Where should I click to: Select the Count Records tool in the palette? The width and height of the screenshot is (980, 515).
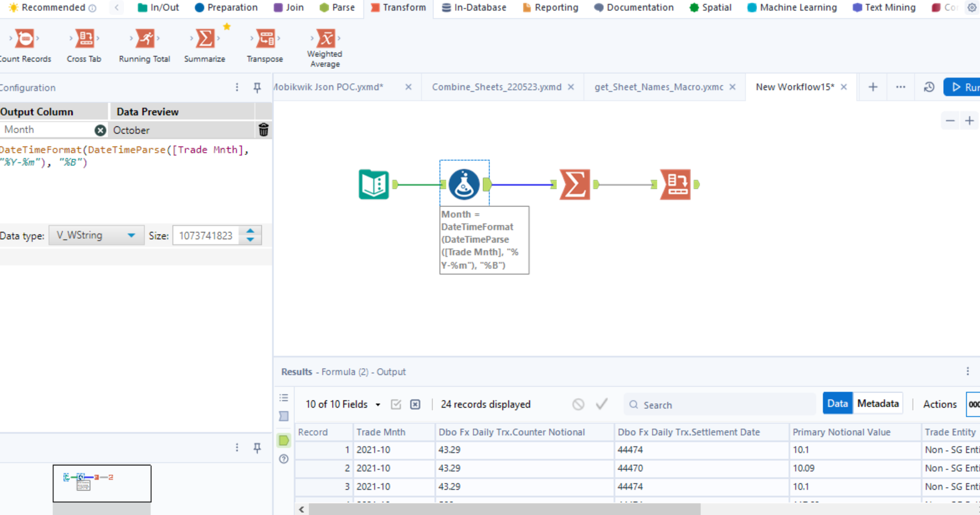[x=25, y=46]
